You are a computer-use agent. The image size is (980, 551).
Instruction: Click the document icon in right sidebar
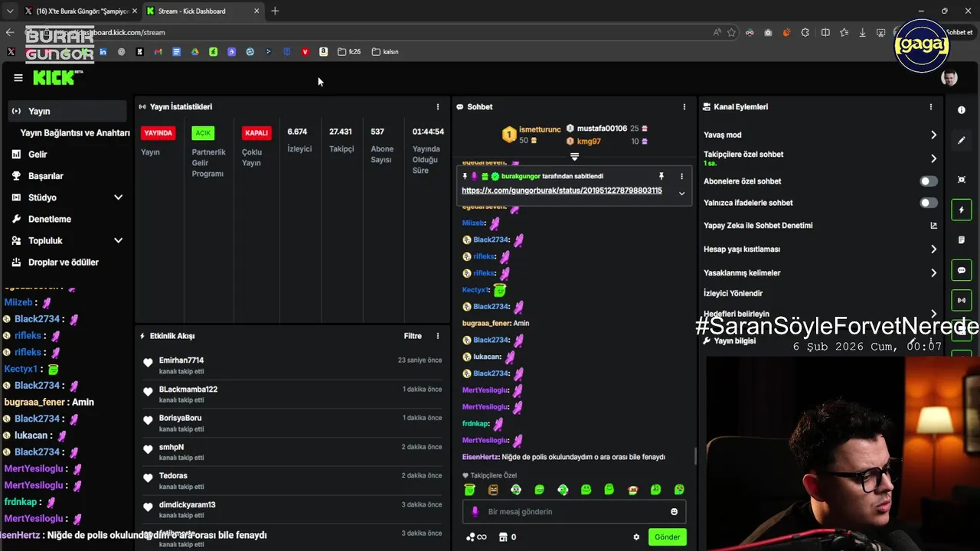(962, 240)
